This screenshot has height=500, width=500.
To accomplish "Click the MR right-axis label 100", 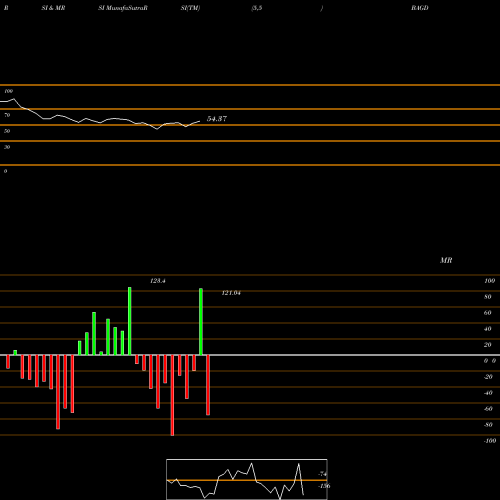I will pyautogui.click(x=489, y=281).
